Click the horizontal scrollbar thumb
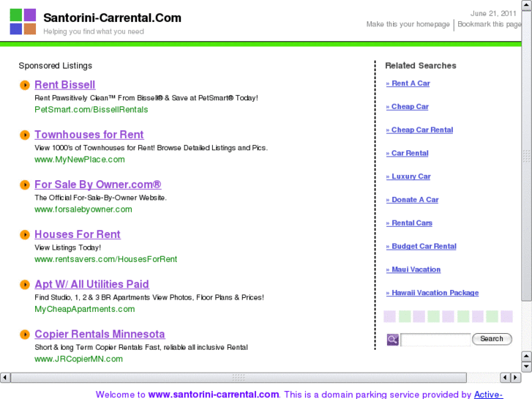Image resolution: width=532 pixels, height=399 pixels. [239, 377]
